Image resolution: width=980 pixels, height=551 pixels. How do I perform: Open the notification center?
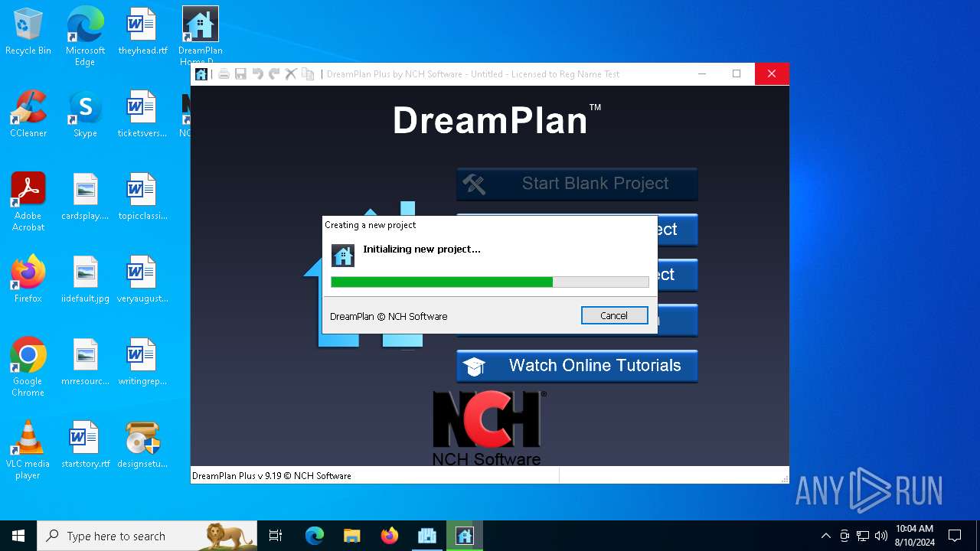pos(955,536)
